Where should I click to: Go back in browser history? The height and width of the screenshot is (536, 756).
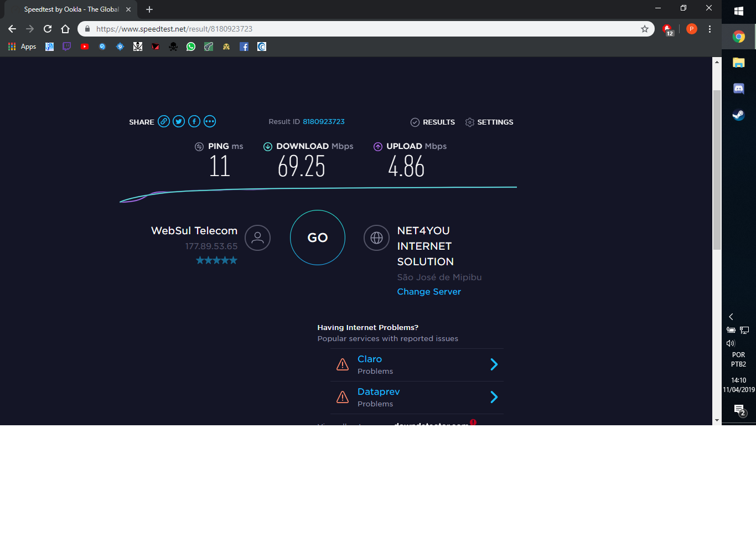pos(12,29)
